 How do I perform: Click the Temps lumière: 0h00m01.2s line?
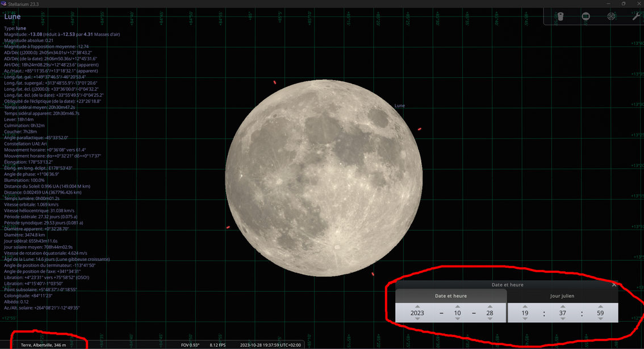click(32, 198)
